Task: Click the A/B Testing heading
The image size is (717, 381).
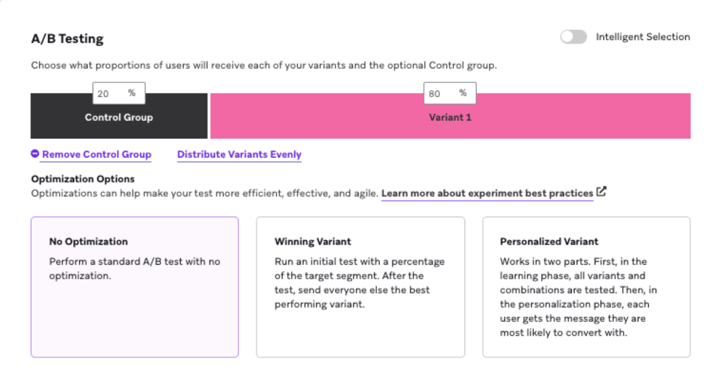Action: 67,39
